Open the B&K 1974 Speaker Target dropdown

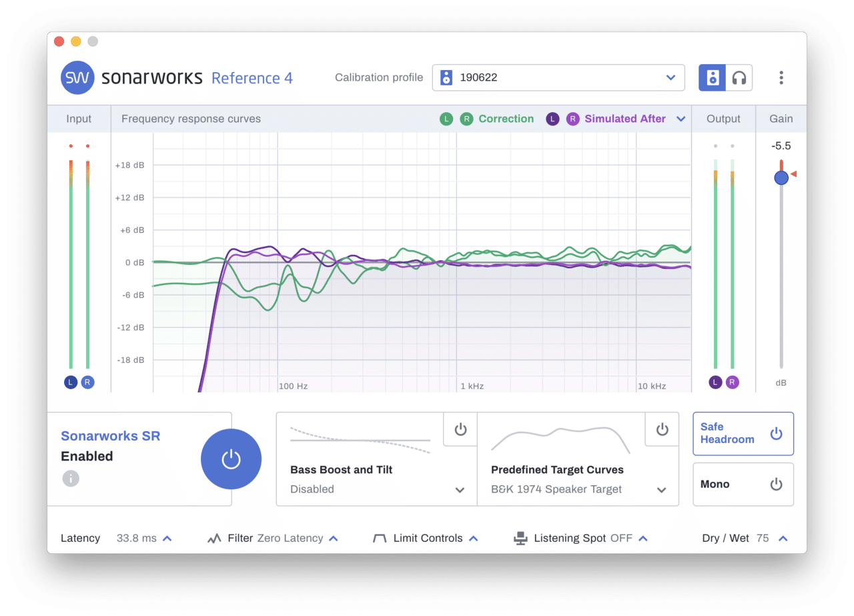click(x=661, y=489)
